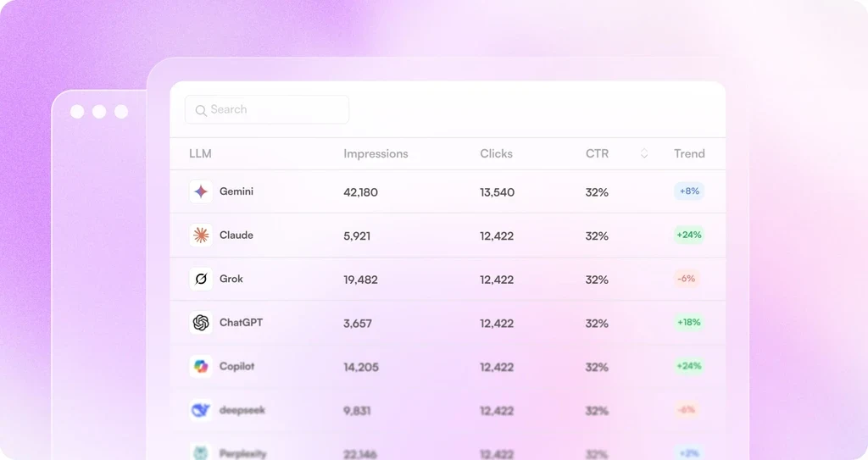Click Claude's +24% trend badge
Viewport: 868px width, 460px height.
tap(689, 236)
